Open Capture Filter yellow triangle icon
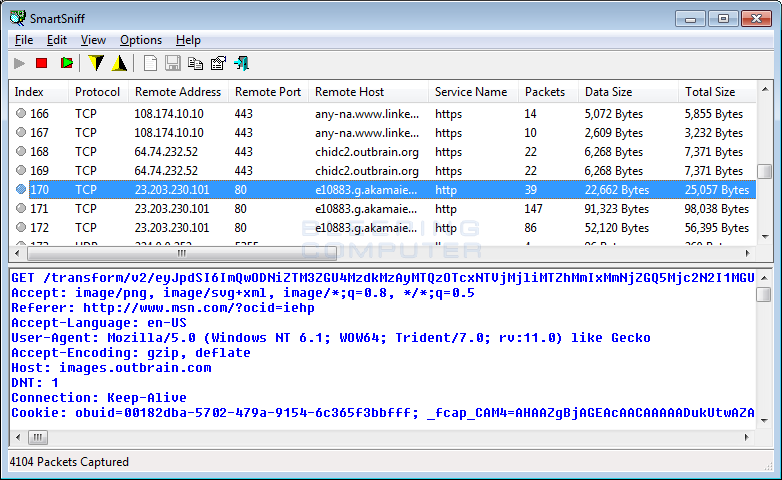782x480 pixels. coord(119,63)
